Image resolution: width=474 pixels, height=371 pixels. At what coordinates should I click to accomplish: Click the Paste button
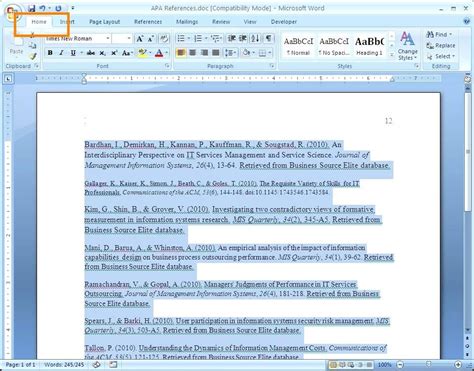click(16, 47)
